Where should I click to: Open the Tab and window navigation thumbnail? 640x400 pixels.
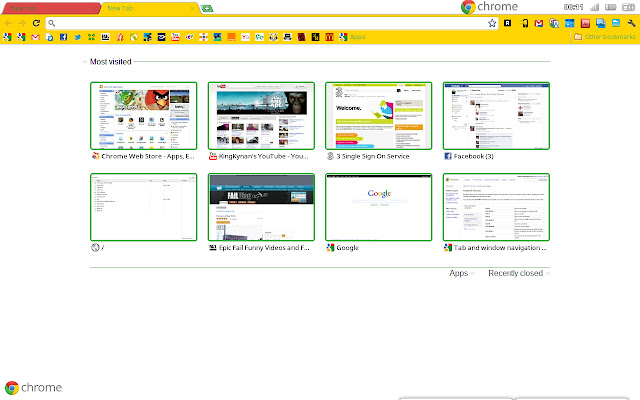[x=496, y=207]
